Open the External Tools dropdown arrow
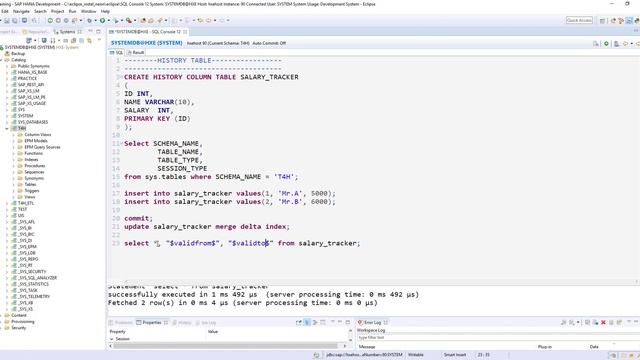Viewport: 640px width, 360px height. pos(135,20)
